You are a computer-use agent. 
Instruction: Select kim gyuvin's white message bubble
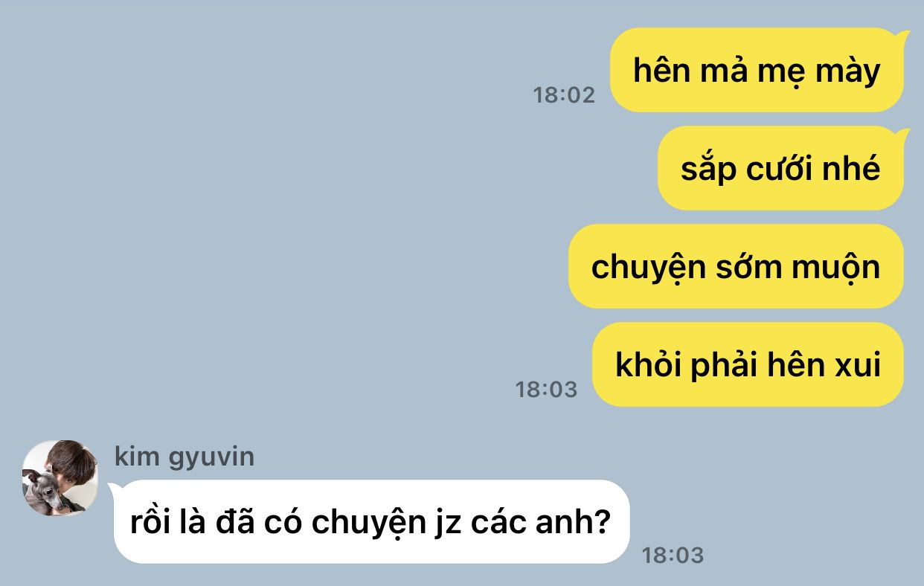(371, 521)
